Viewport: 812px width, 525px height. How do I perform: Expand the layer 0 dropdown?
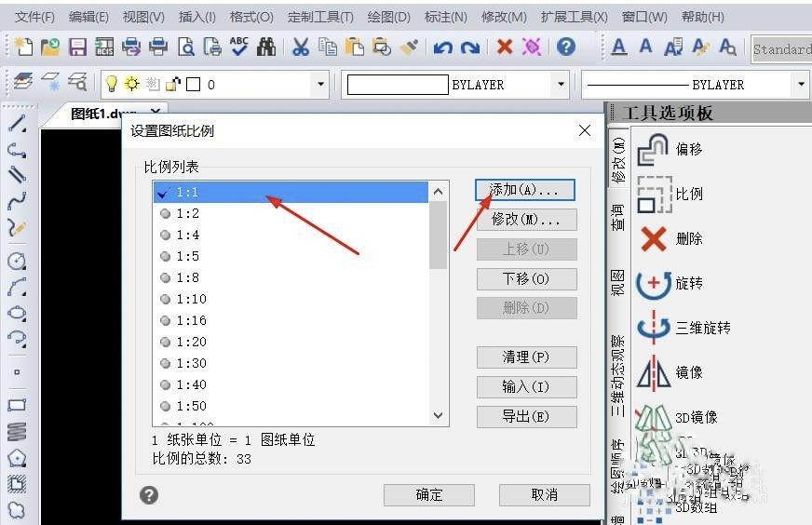320,84
